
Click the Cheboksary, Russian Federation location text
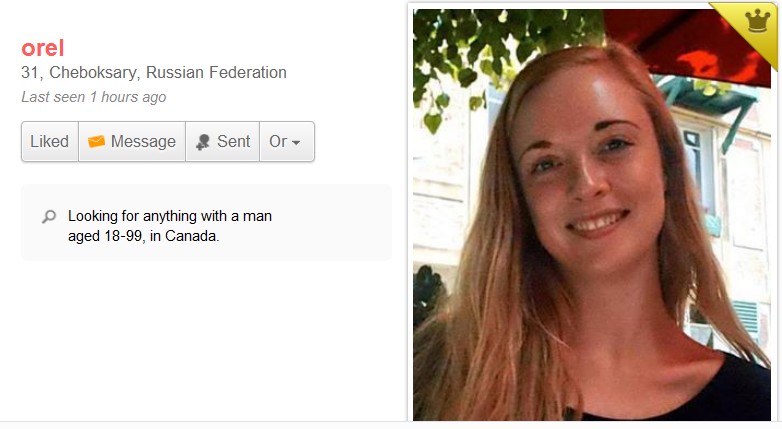168,72
